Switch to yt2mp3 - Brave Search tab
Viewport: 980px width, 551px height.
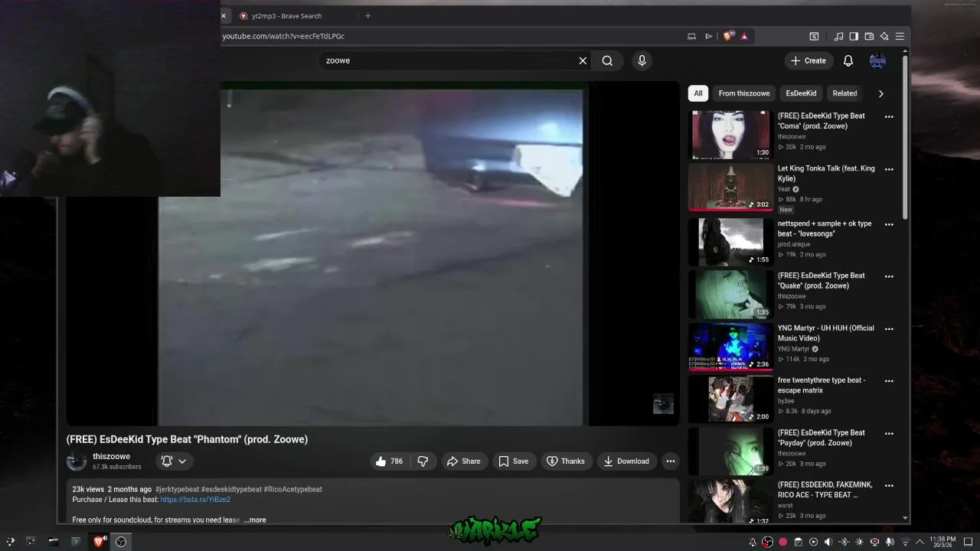point(286,16)
